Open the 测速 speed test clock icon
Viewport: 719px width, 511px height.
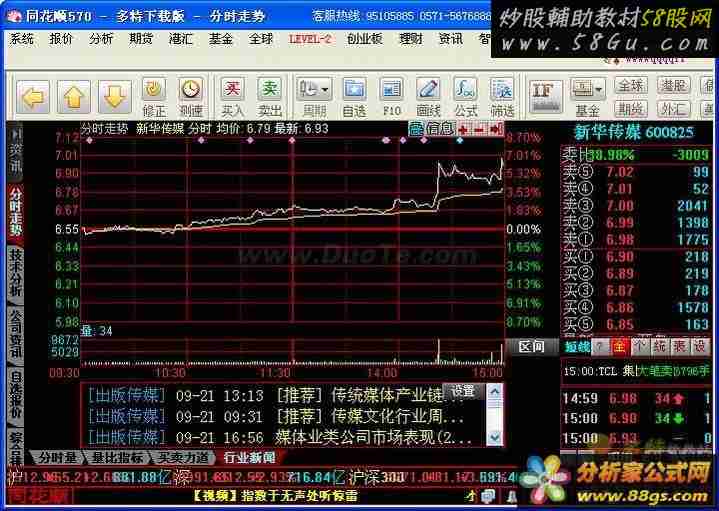click(191, 97)
